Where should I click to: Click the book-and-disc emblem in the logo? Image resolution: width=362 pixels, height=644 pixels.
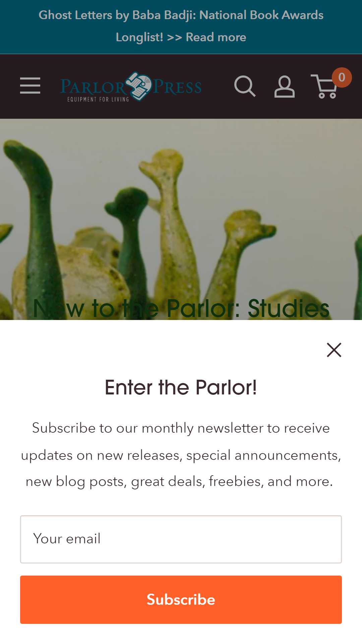click(138, 86)
